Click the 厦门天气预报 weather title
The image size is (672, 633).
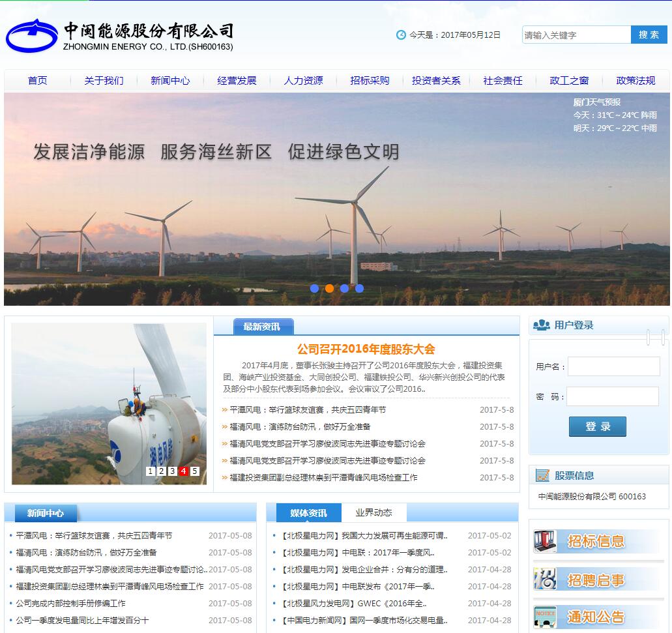[x=597, y=102]
